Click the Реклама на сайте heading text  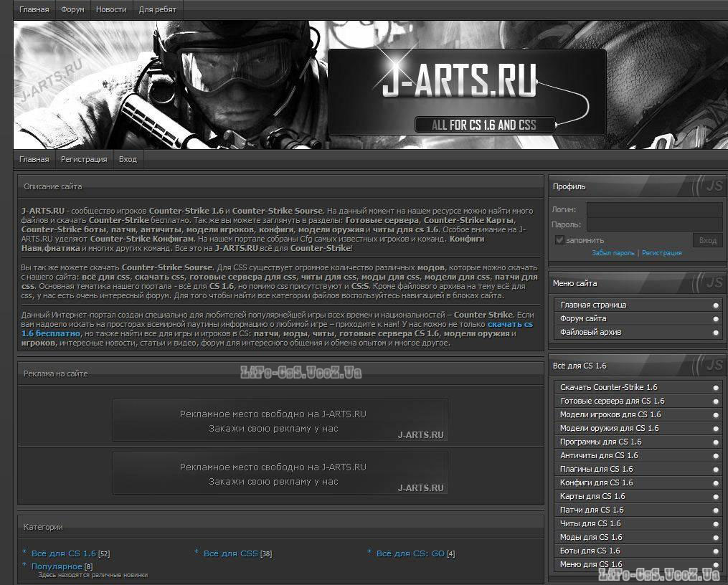(55, 374)
